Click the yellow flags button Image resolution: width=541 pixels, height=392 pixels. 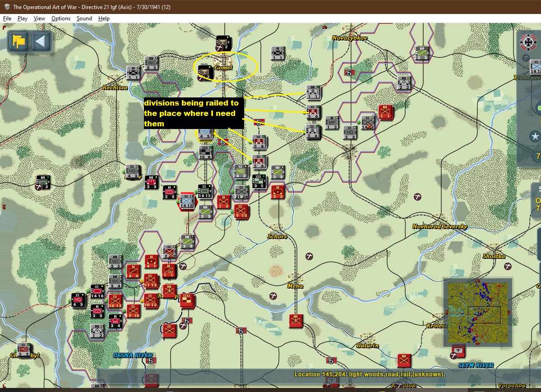(x=18, y=42)
